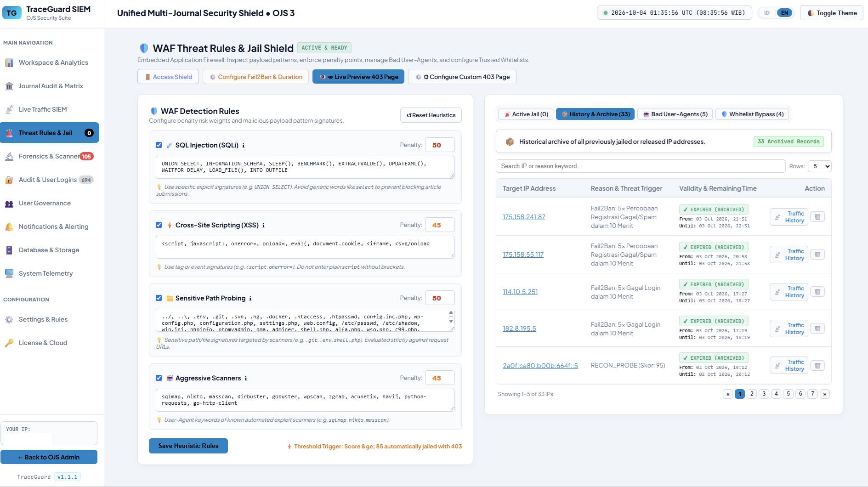This screenshot has width=868, height=487.
Task: Remove the 2a0f:ca80:b00b:664f::5 archive entry
Action: [x=817, y=366]
